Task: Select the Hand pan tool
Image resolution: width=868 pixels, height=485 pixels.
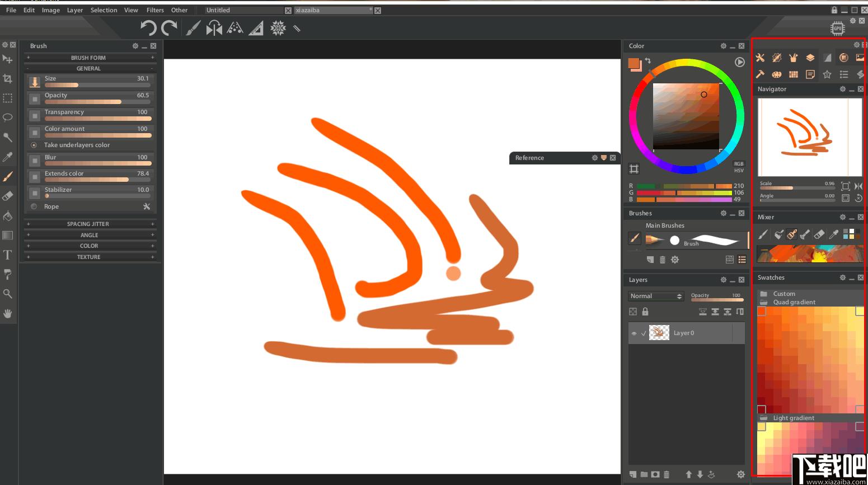Action: (8, 313)
